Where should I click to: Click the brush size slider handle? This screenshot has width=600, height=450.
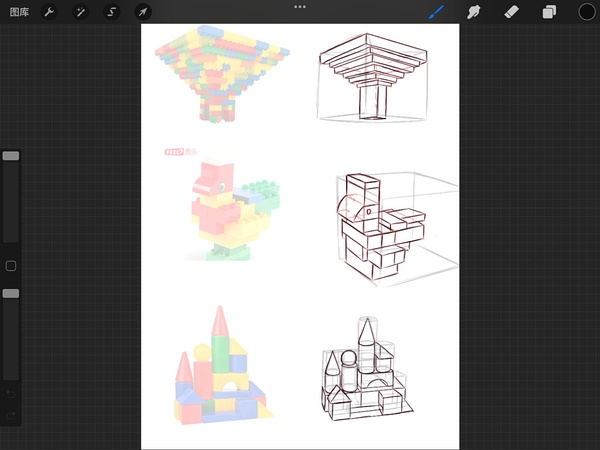tap(11, 156)
